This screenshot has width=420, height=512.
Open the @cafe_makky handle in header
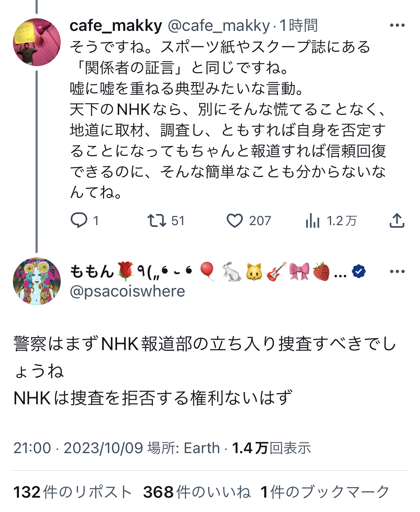point(219,26)
